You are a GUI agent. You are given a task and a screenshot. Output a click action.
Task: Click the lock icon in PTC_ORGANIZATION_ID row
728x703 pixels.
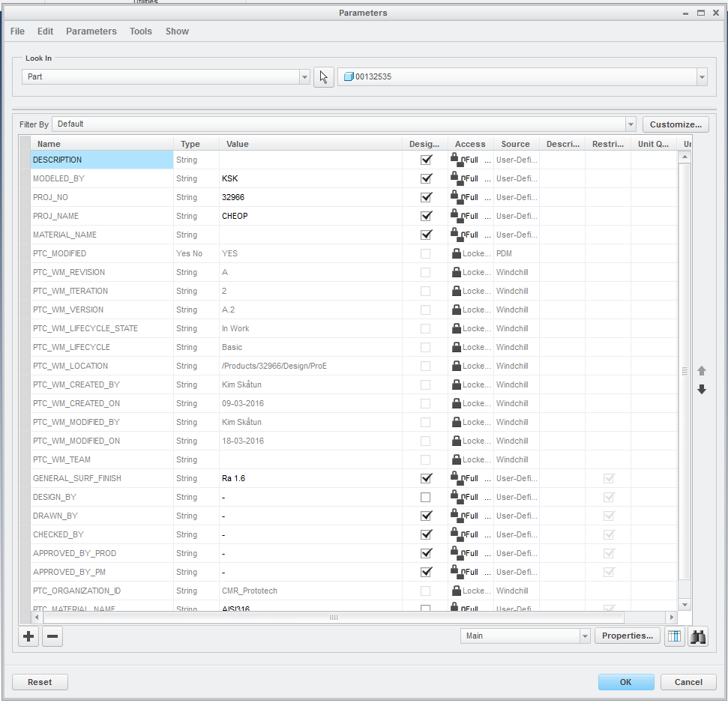point(457,591)
